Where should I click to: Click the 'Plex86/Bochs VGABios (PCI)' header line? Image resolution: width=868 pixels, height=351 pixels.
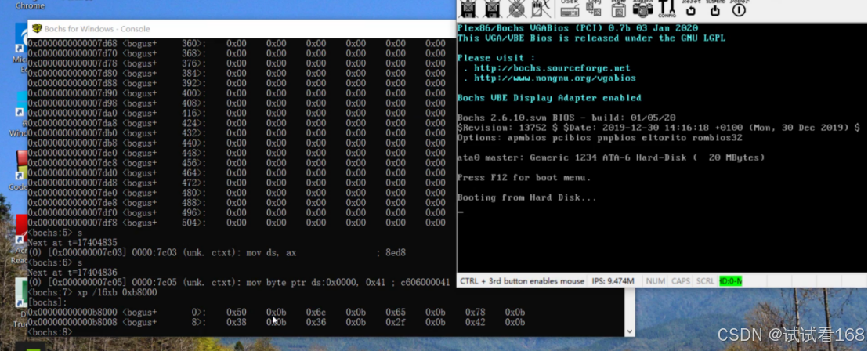point(577,28)
